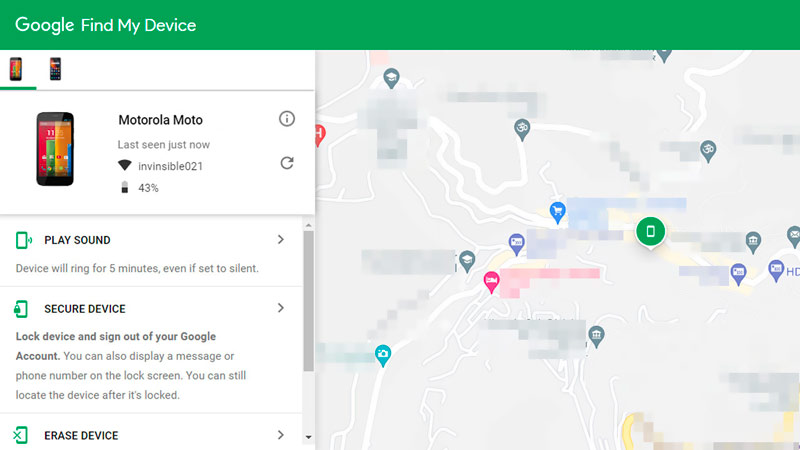Image resolution: width=800 pixels, height=450 pixels.
Task: Click the Play Sound phone icon
Action: click(x=23, y=240)
